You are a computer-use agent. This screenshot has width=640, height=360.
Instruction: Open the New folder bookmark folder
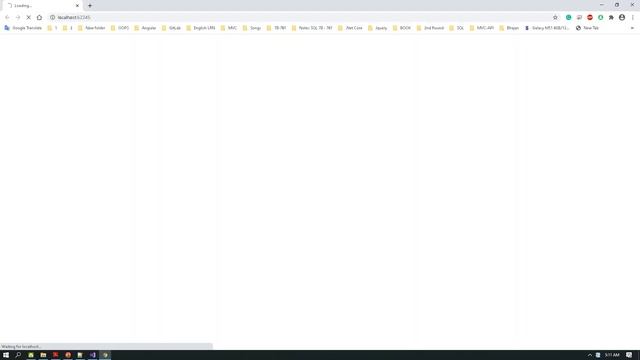[91, 28]
